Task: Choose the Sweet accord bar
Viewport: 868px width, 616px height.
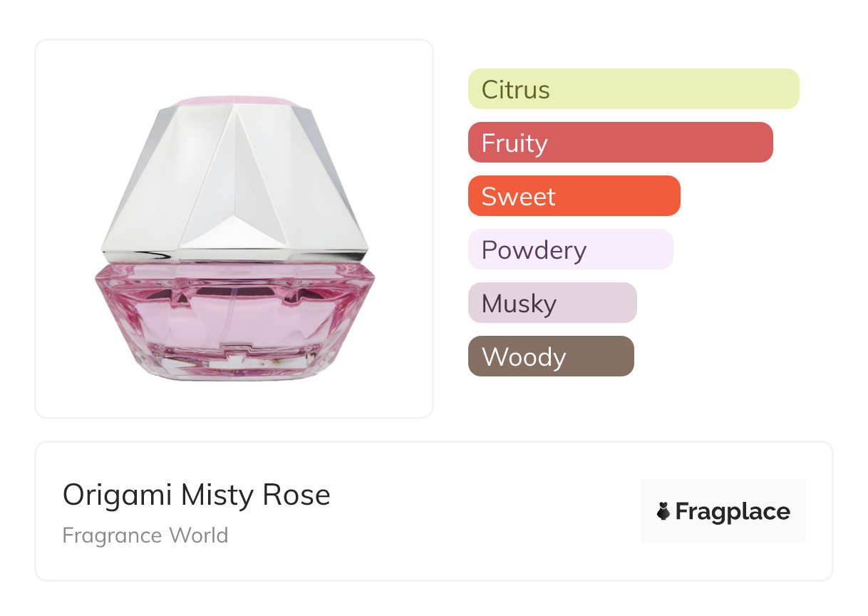Action: [574, 196]
